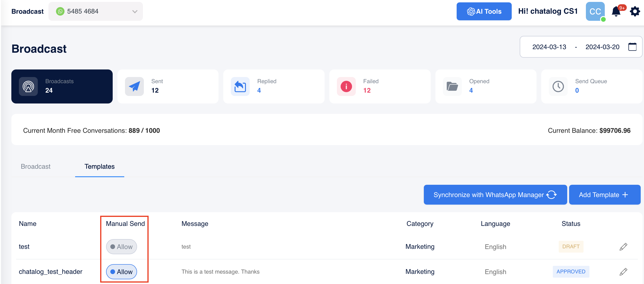
Task: Toggle Allow for the test template
Action: point(121,246)
